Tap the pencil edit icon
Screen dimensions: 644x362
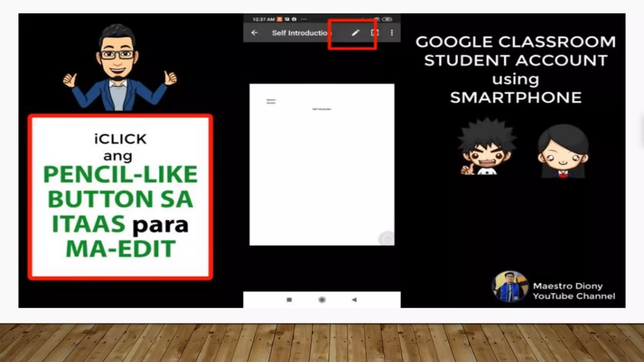[x=355, y=33]
